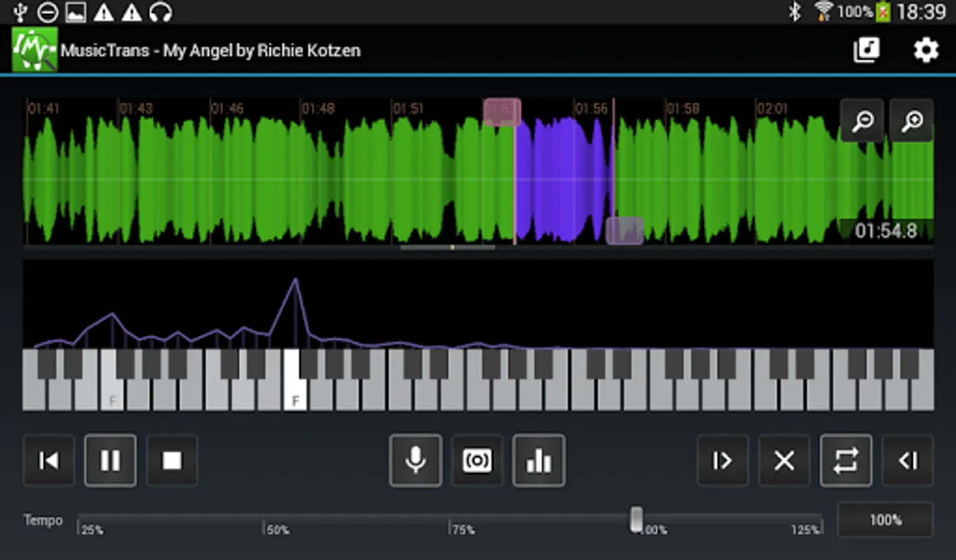
Task: Open the settings gear
Action: (x=926, y=50)
